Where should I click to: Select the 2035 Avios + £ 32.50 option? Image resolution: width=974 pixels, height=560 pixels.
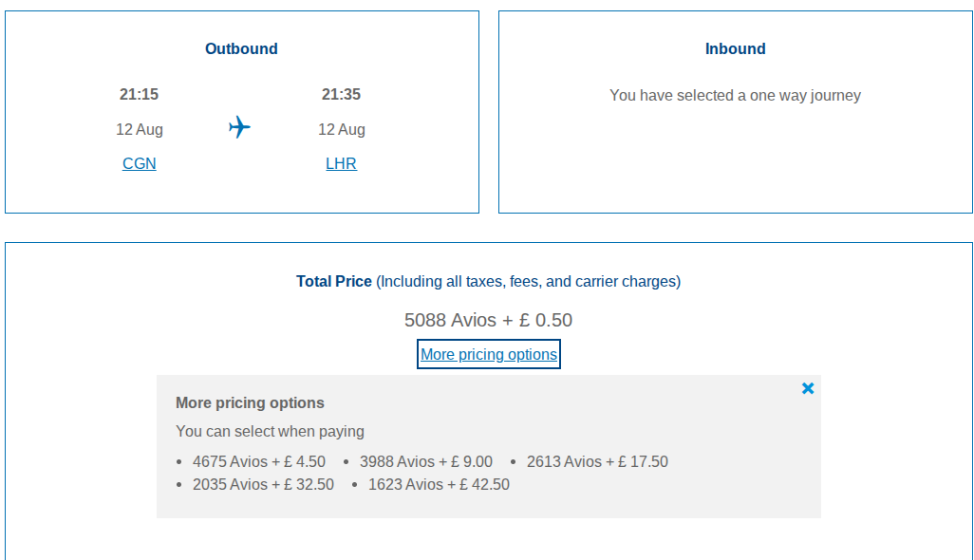pyautogui.click(x=263, y=484)
